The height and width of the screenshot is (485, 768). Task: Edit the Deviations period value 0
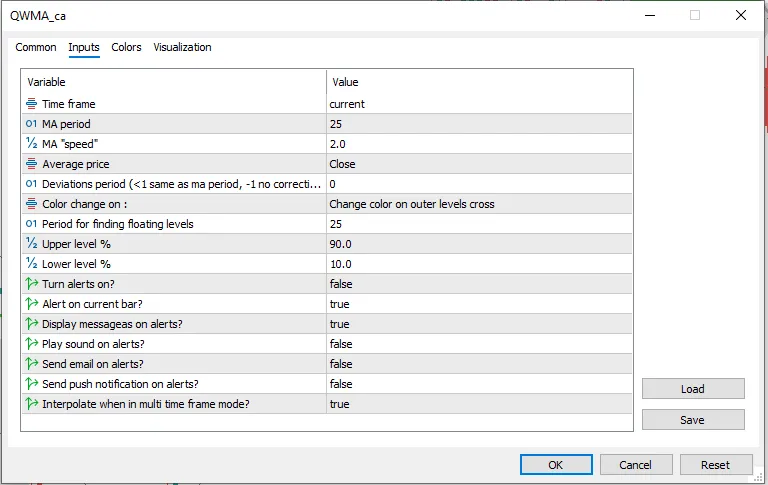479,184
